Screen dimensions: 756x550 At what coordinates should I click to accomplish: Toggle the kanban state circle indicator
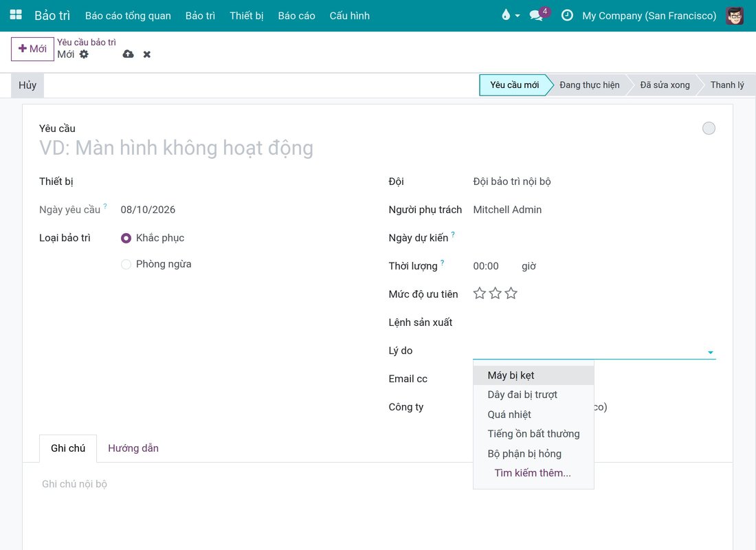(x=709, y=129)
